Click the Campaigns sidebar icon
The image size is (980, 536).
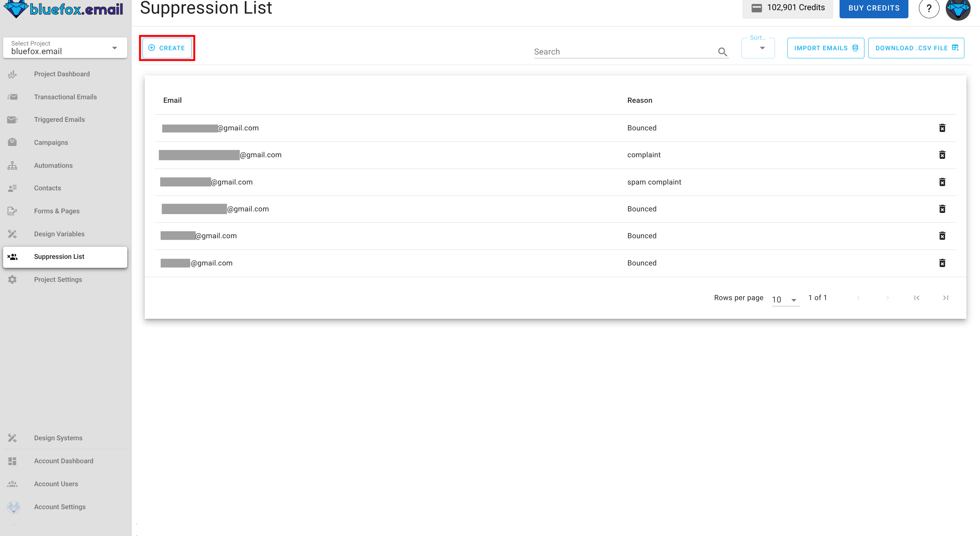pos(12,142)
